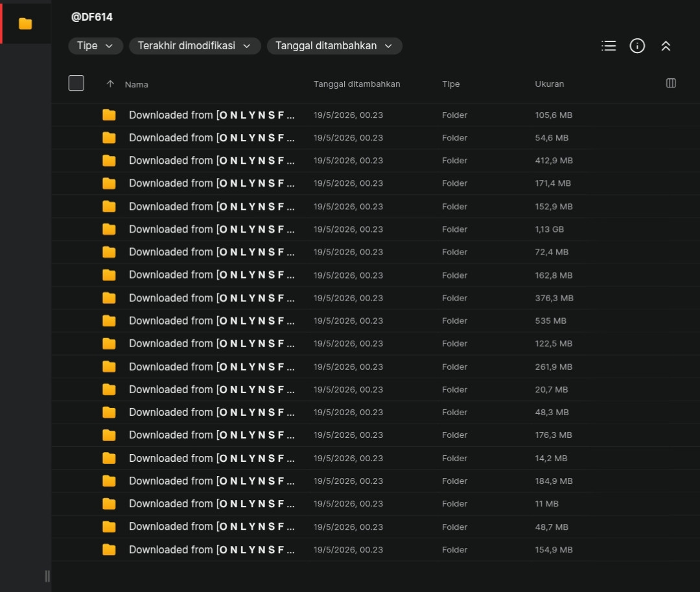Click the 162,8 MB size value
This screenshot has height=592, width=700.
coord(554,275)
